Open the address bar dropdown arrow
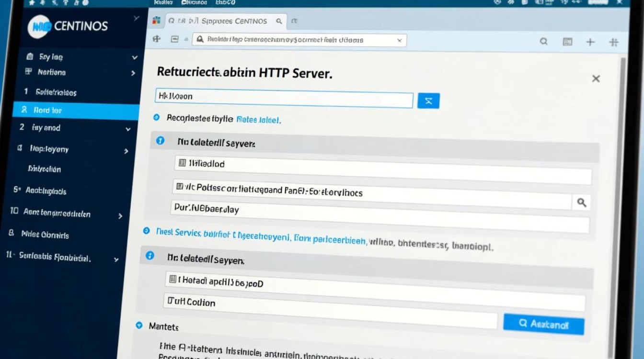This screenshot has width=644, height=359. (x=399, y=40)
